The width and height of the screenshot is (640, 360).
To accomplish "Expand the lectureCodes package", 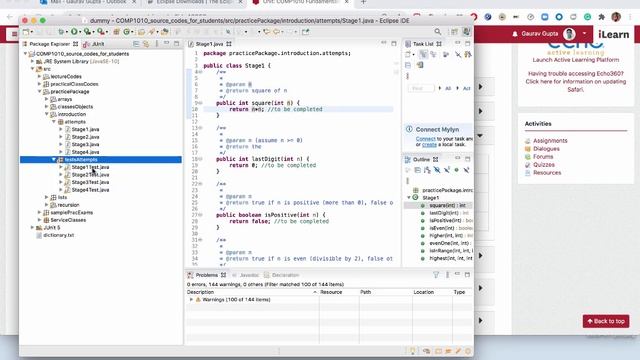I will point(40,76).
